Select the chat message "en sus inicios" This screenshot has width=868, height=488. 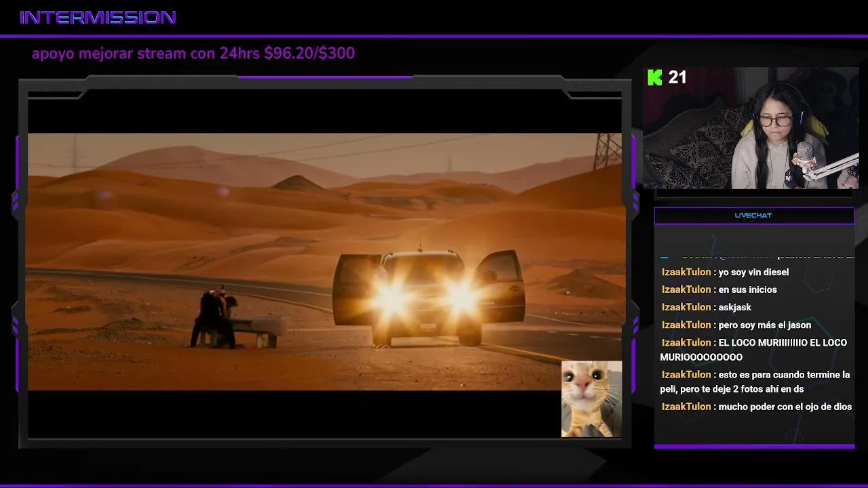click(x=747, y=289)
